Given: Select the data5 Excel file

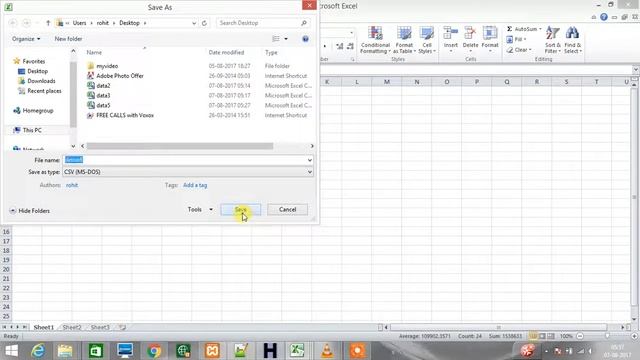Looking at the screenshot, I should click(103, 105).
